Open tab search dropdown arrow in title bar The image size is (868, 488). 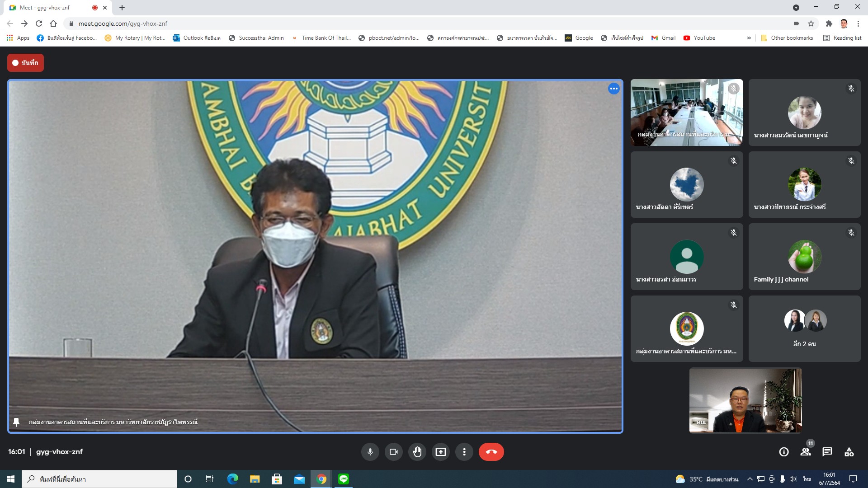pyautogui.click(x=796, y=8)
